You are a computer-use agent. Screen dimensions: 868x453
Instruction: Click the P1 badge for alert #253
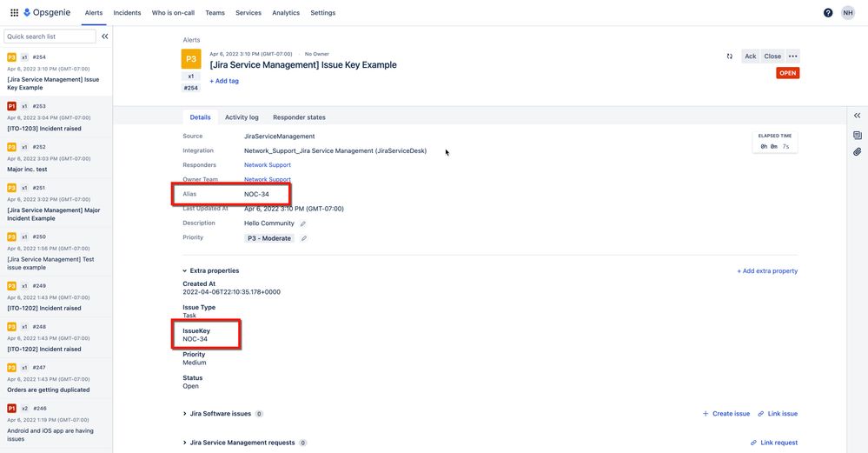11,106
